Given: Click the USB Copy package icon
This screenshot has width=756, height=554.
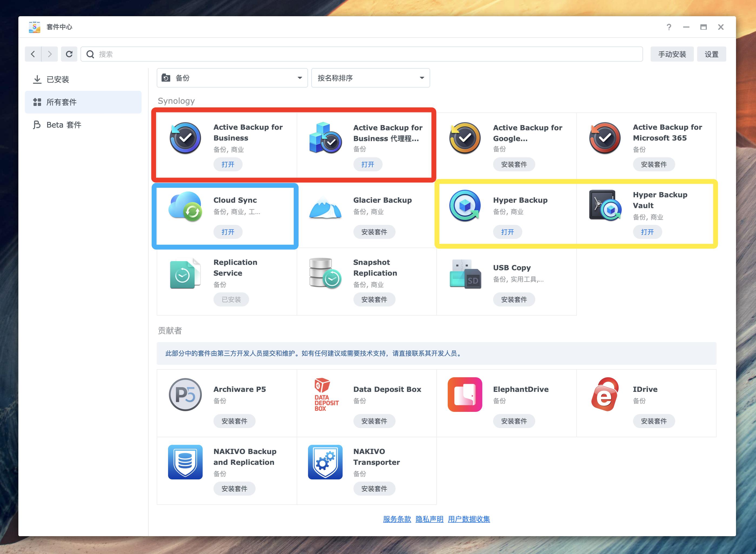Looking at the screenshot, I should pos(465,274).
